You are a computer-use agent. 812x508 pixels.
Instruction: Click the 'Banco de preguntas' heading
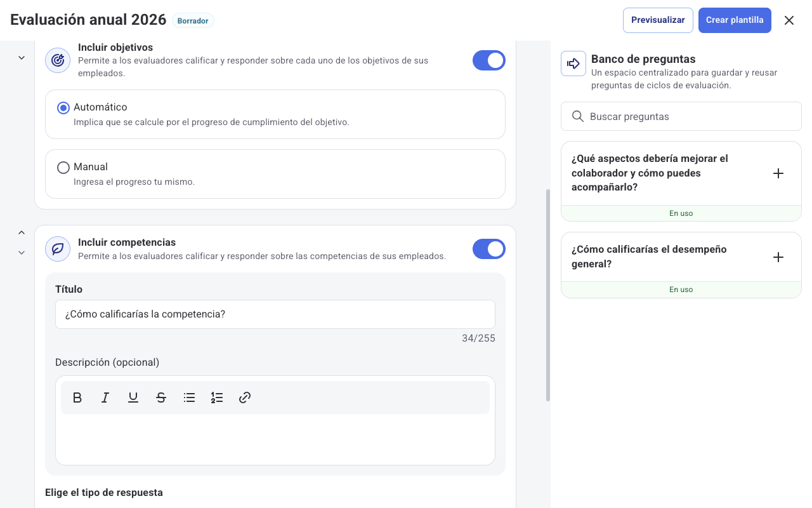pos(643,59)
